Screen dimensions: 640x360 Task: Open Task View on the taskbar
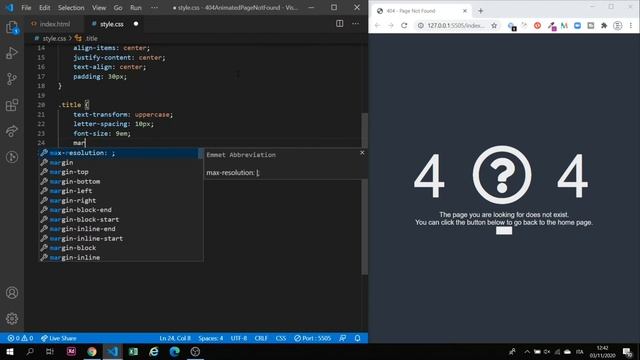click(50, 351)
